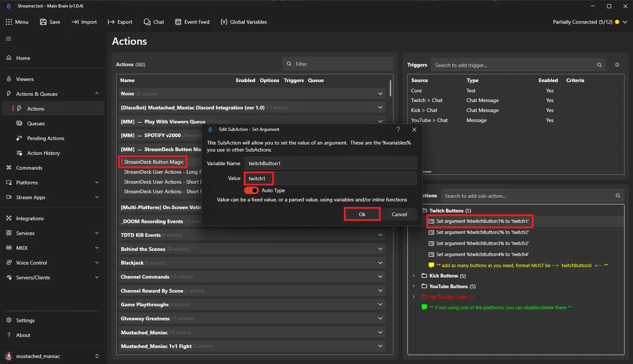
Task: Close the Edit SubAction dialog
Action: pyautogui.click(x=414, y=129)
